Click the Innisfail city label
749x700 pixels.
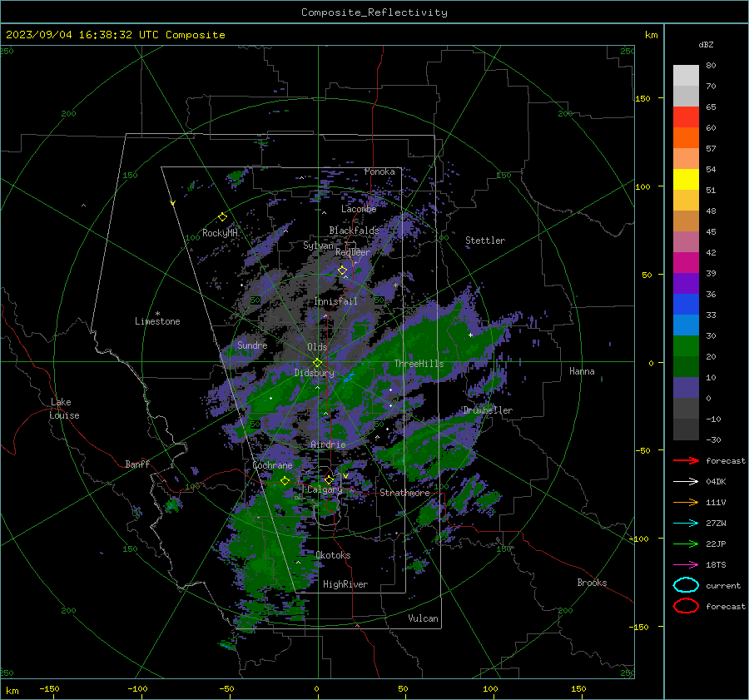pyautogui.click(x=335, y=301)
